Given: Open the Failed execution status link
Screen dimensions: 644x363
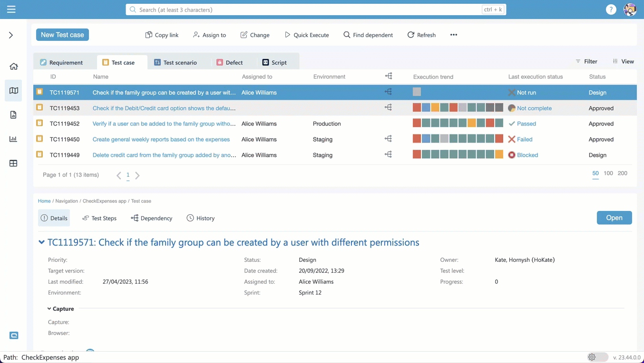Looking at the screenshot, I should point(525,139).
